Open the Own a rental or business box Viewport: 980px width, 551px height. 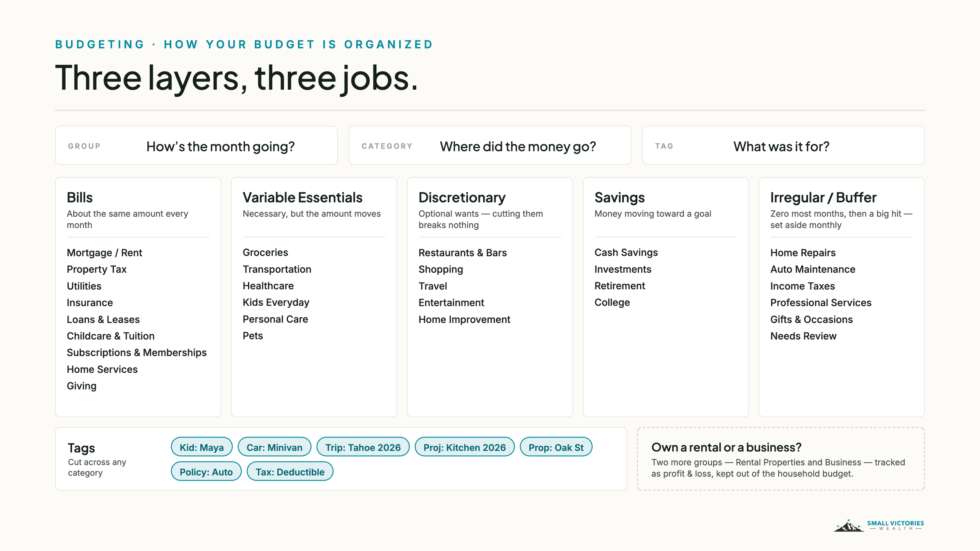[x=781, y=459]
